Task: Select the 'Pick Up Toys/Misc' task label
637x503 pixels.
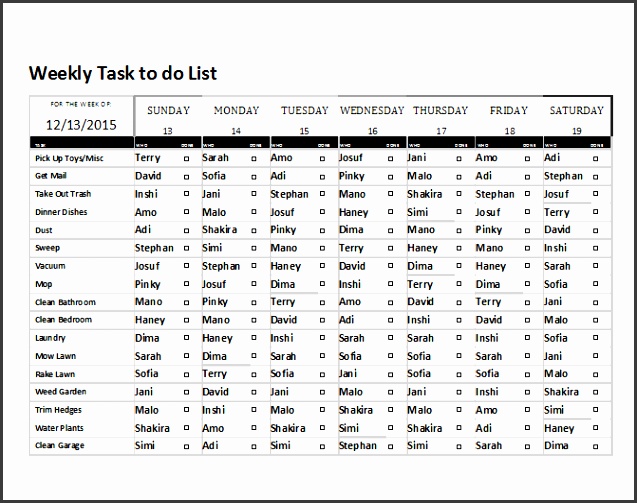Action: coord(69,158)
